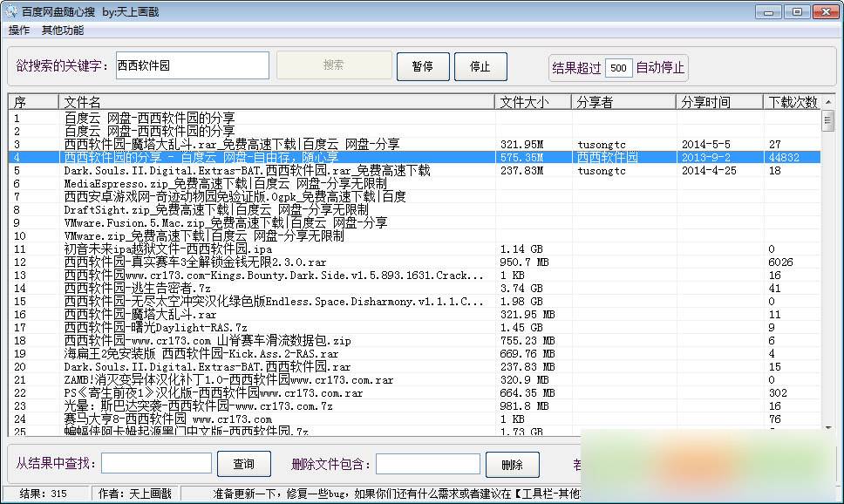This screenshot has height=504, width=844.
Task: Click the 删除文件包含 input field
Action: click(427, 464)
